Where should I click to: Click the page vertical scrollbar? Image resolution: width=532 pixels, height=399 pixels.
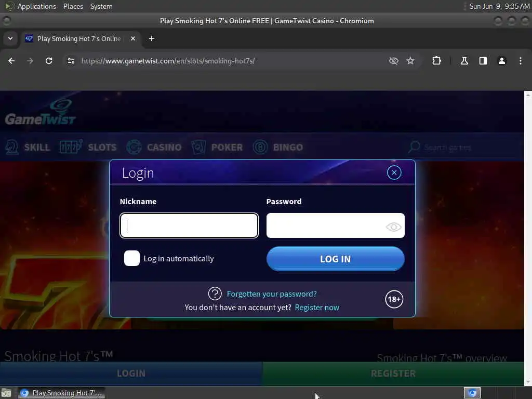pyautogui.click(x=528, y=238)
